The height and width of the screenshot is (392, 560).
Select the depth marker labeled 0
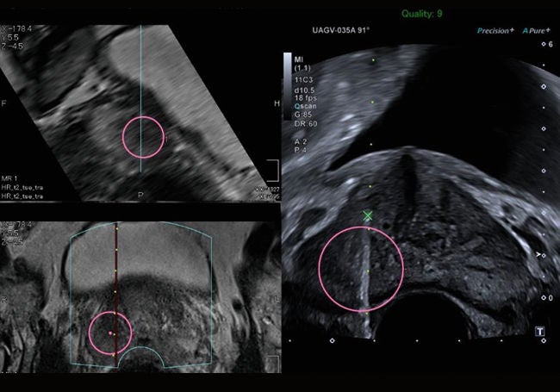[547, 298]
